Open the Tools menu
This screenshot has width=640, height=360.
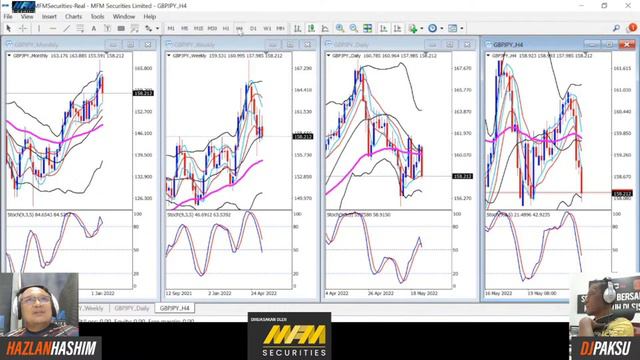(x=97, y=17)
